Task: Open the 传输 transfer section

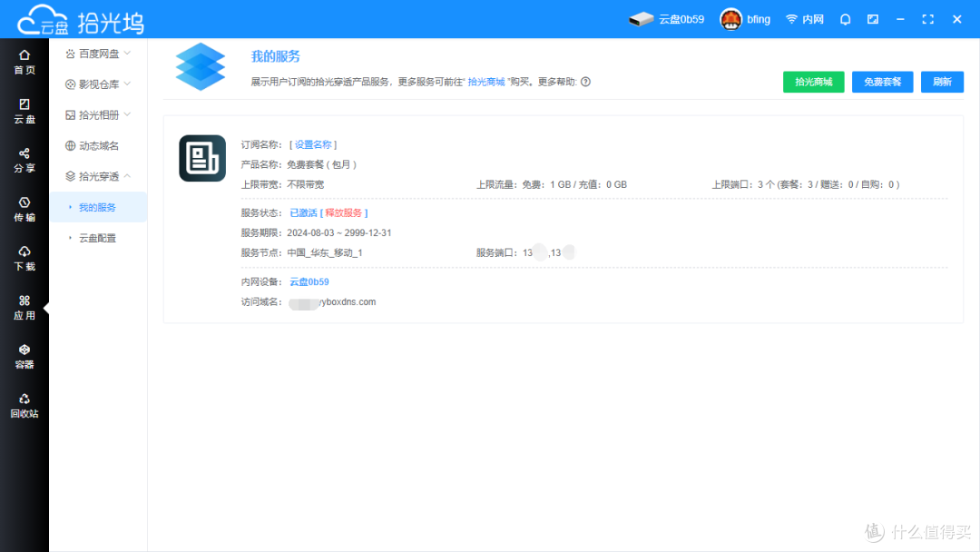Action: point(24,210)
